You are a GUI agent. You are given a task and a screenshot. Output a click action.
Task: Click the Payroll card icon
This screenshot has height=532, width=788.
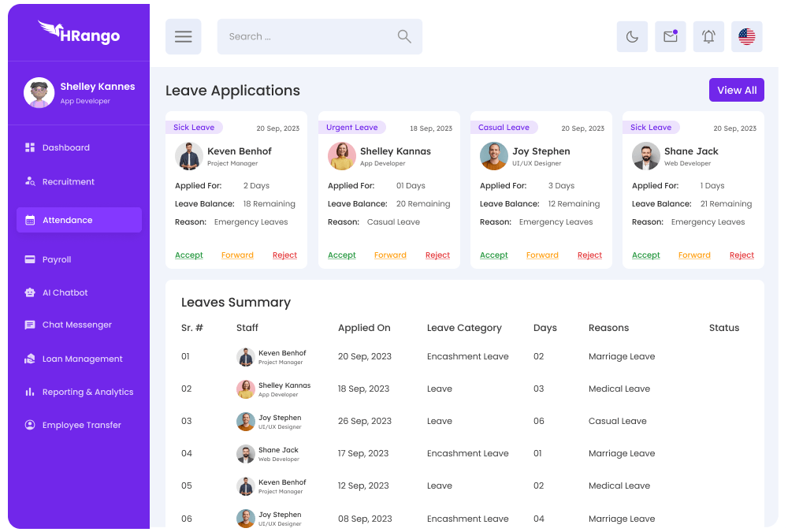[30, 259]
